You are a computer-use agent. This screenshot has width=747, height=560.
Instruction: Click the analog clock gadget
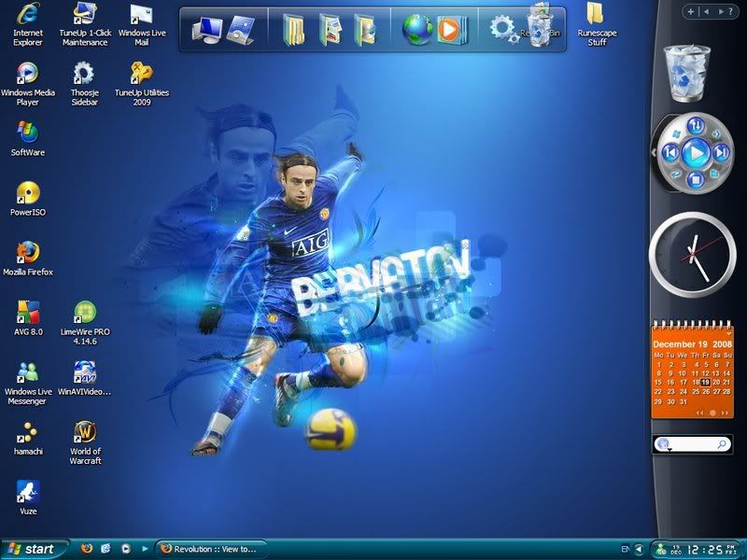pos(693,255)
